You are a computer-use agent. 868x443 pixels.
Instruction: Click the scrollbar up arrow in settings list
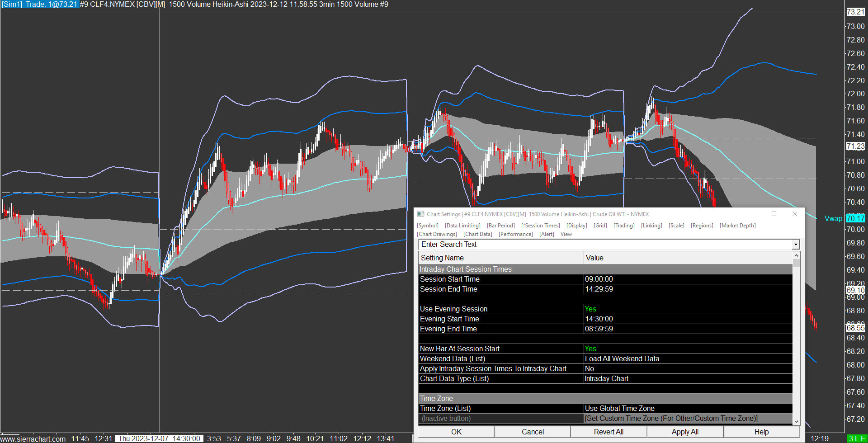pos(796,256)
